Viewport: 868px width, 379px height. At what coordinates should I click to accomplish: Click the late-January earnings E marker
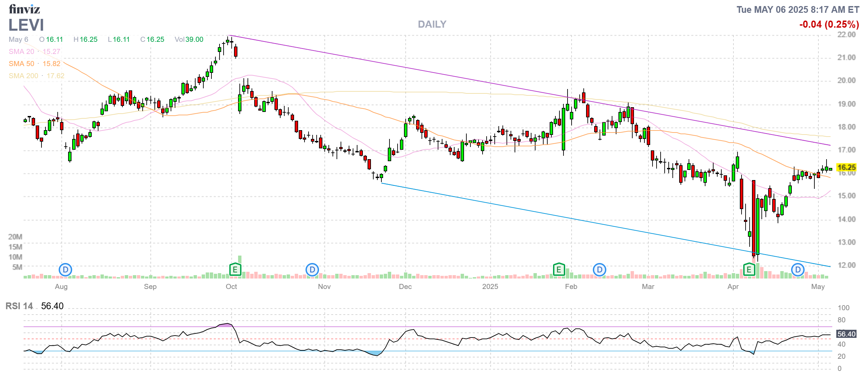coord(559,269)
